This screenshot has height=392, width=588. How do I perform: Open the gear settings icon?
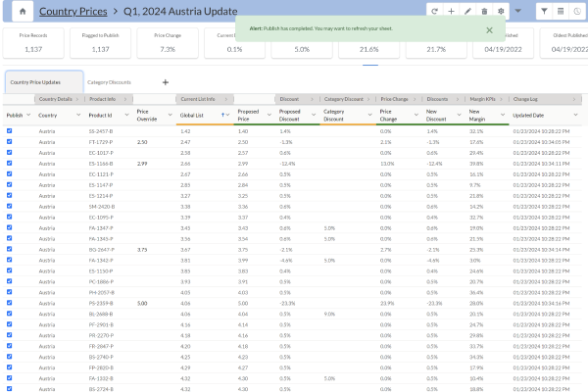tap(501, 11)
